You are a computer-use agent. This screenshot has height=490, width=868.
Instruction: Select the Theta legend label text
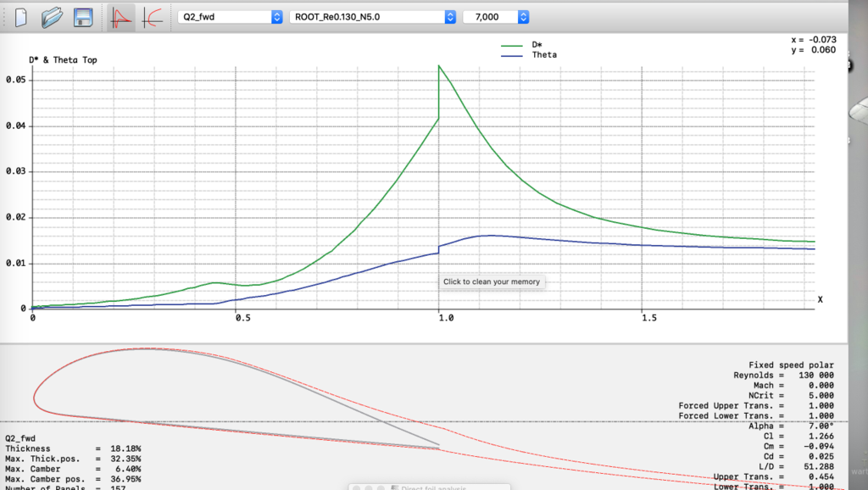click(x=544, y=55)
